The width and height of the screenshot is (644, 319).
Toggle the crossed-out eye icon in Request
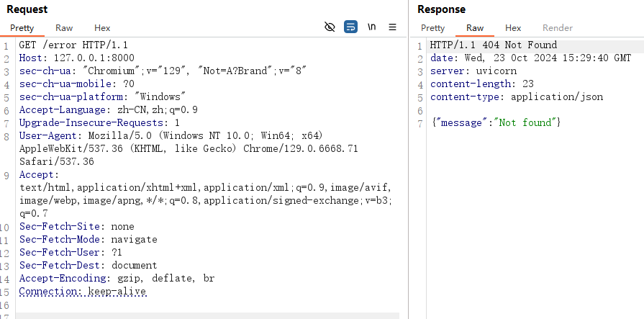click(330, 27)
